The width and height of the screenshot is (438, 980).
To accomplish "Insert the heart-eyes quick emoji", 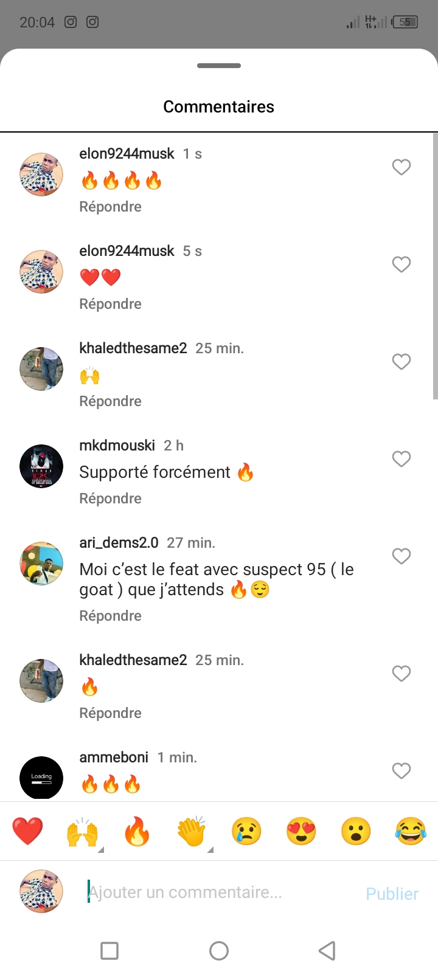I will (301, 831).
